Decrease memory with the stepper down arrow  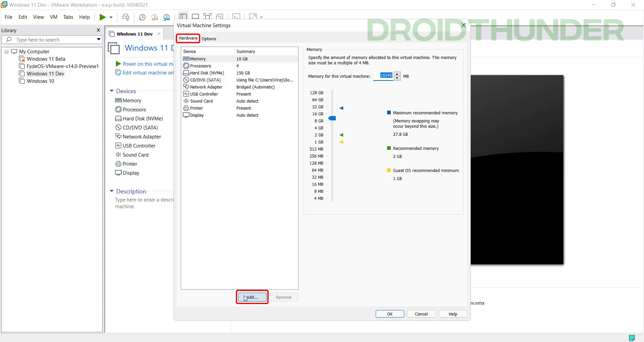pyautogui.click(x=397, y=78)
